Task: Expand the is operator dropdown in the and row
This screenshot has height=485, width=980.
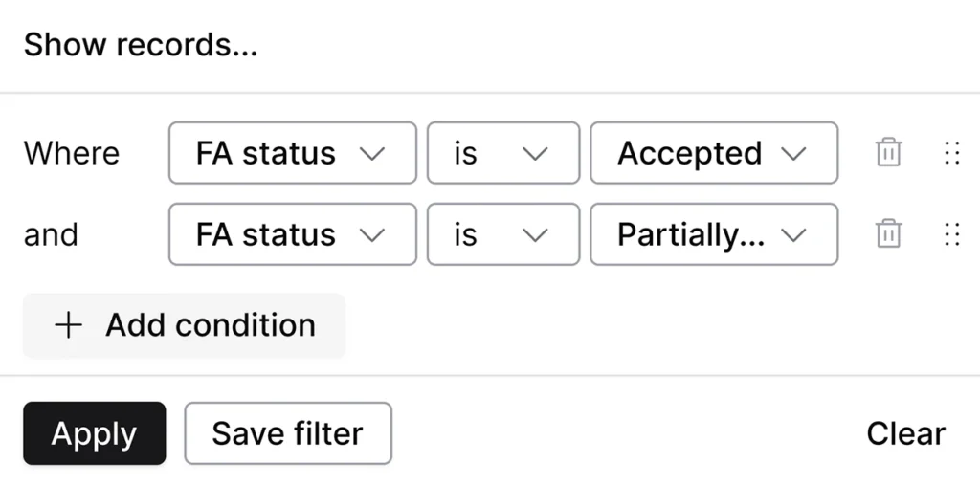Action: [x=502, y=234]
